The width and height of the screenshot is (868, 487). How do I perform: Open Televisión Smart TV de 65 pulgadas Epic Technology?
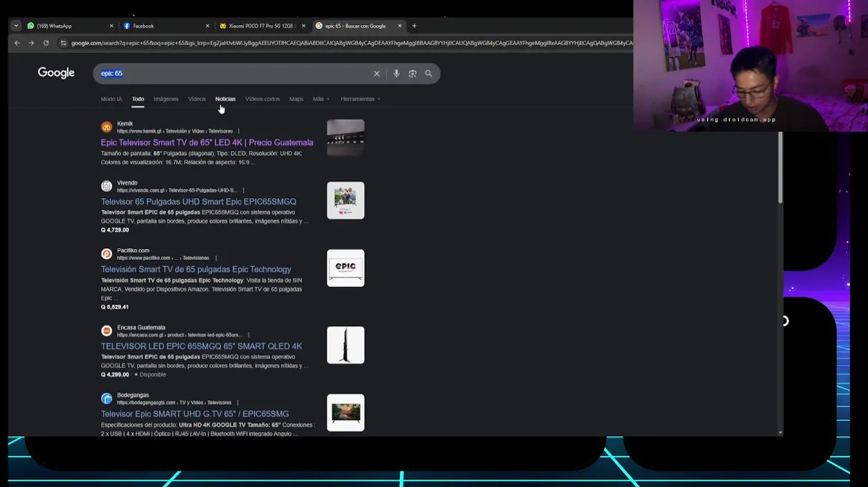[196, 269]
